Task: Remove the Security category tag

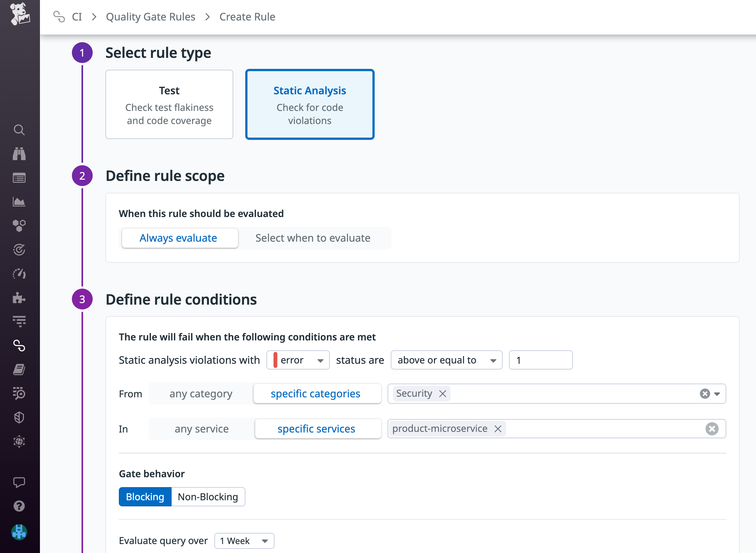Action: point(442,394)
